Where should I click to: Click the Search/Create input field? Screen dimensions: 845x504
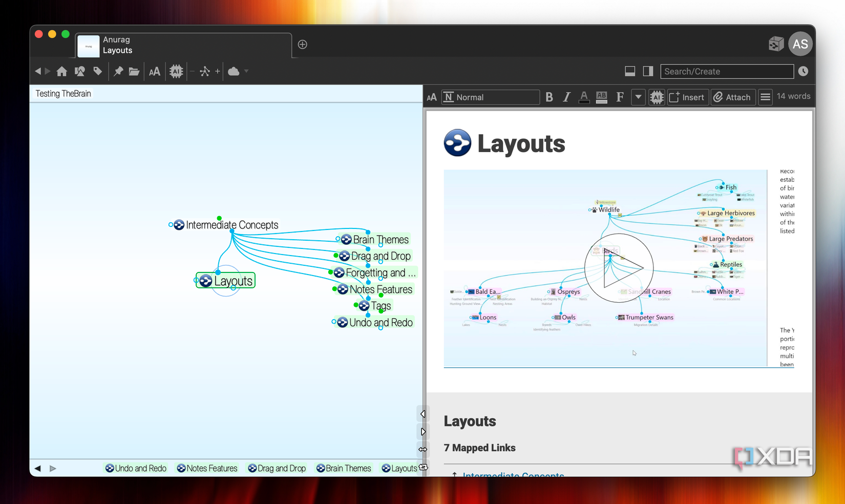tap(727, 71)
